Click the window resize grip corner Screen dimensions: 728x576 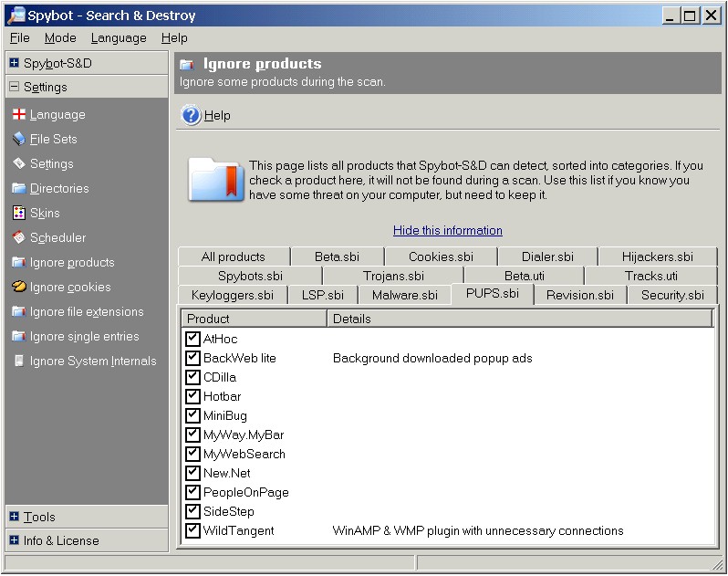(718, 564)
